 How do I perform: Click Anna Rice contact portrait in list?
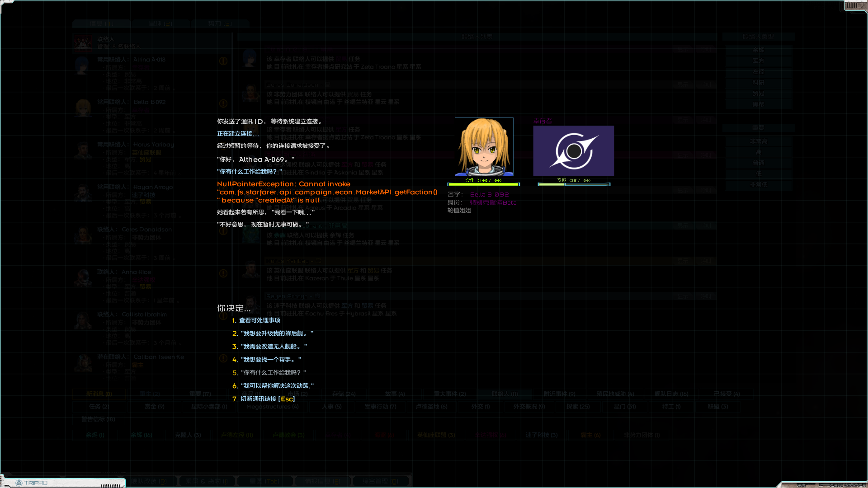(83, 278)
